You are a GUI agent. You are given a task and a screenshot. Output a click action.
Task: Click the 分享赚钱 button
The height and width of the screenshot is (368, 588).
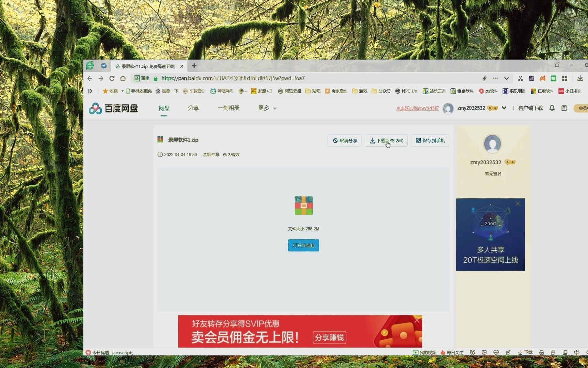click(329, 337)
